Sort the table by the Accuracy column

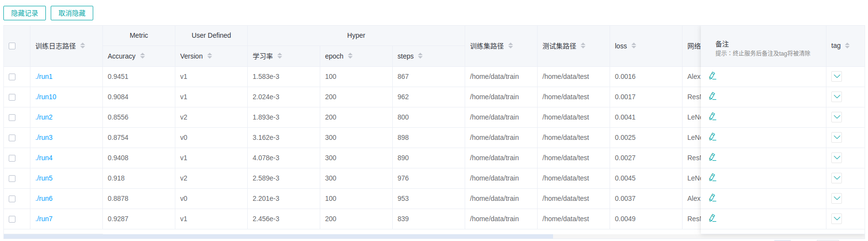142,56
